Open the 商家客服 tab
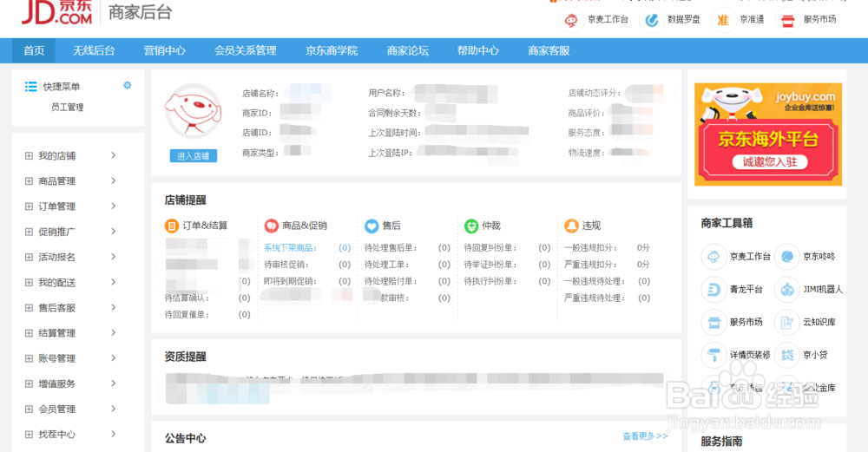 (x=549, y=51)
